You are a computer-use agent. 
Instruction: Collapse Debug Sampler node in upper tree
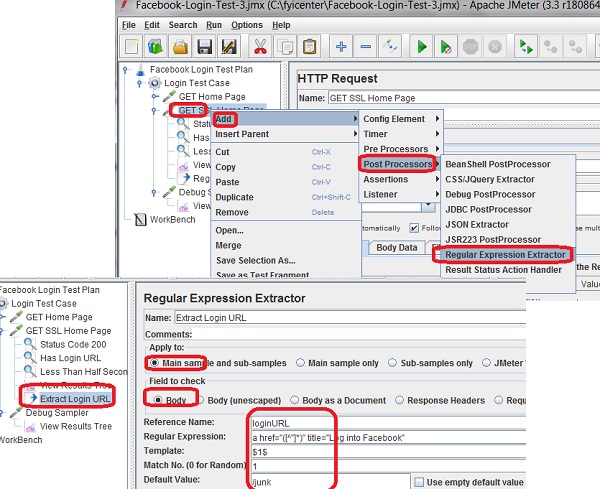154,192
